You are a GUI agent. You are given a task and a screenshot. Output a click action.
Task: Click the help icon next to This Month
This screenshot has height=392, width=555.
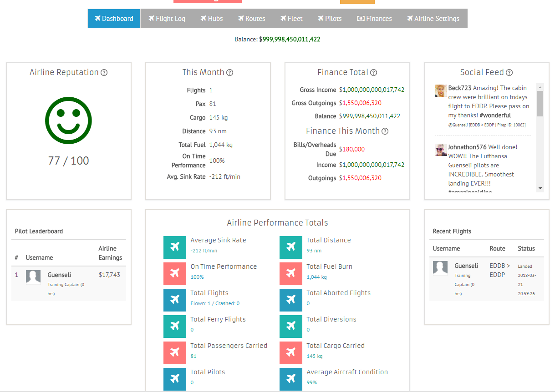click(x=230, y=73)
